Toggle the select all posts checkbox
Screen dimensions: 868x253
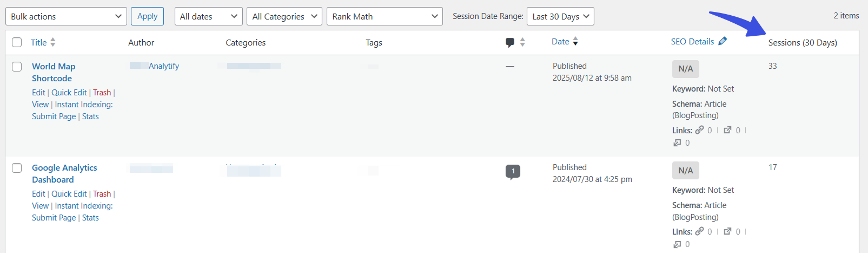[17, 42]
